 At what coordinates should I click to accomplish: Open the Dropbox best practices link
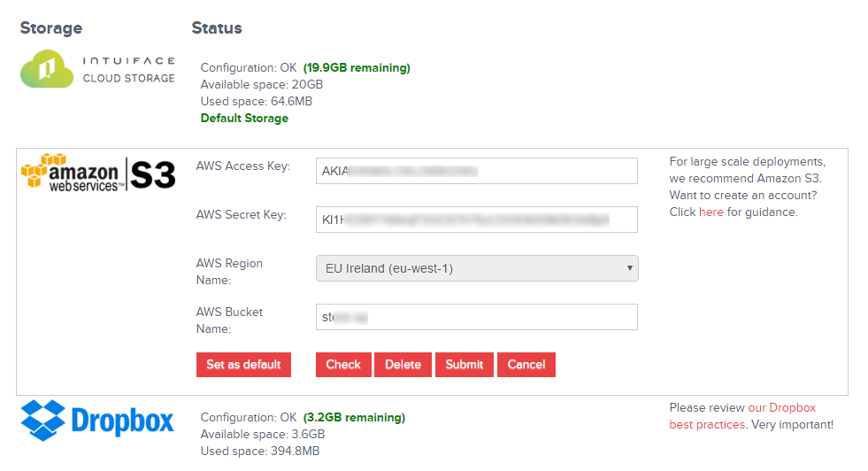(742, 416)
